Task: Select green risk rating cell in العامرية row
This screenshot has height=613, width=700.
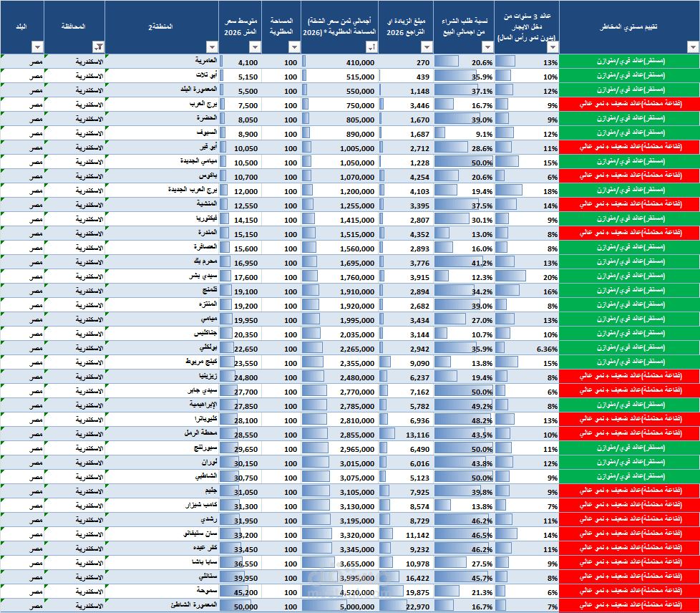Action: [x=629, y=62]
